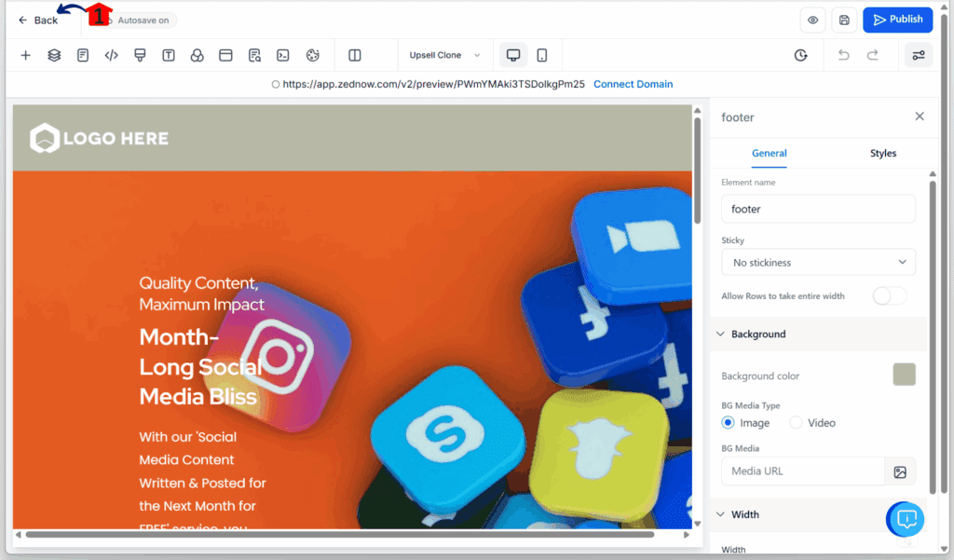Screen dimensions: 954x560
Task: Click the Connect Domain link
Action: 633,84
